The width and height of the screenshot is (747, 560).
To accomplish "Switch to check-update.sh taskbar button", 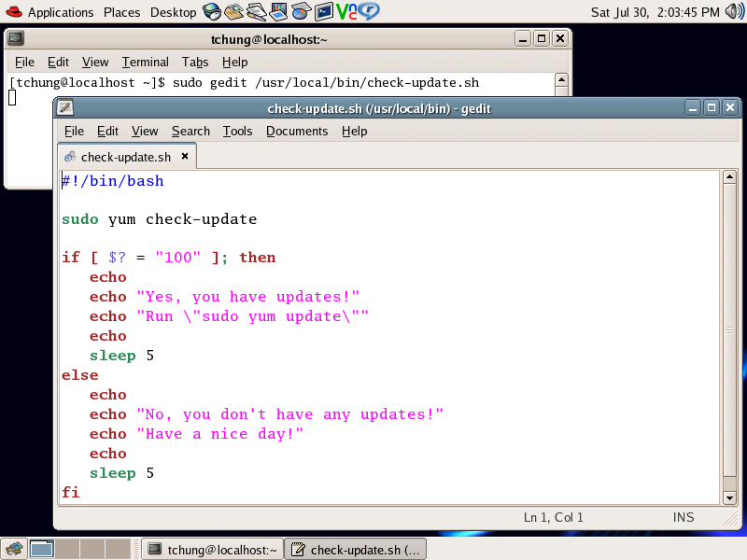I will 356,550.
